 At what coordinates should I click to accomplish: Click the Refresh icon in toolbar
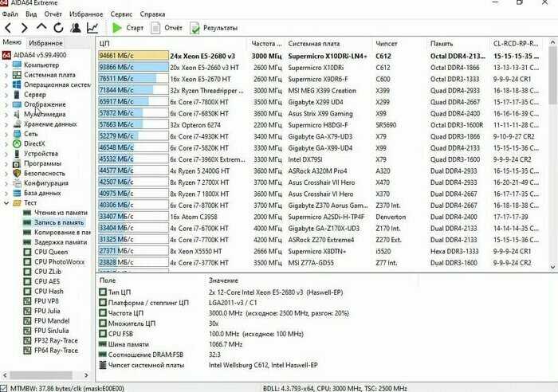pos(58,28)
